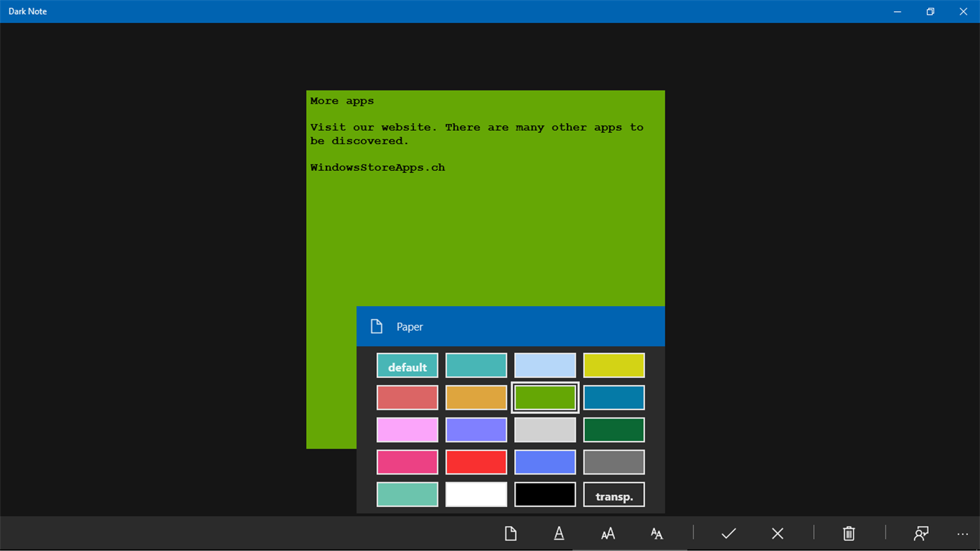Select the white paper color
This screenshot has width=980, height=551.
pyautogui.click(x=476, y=494)
